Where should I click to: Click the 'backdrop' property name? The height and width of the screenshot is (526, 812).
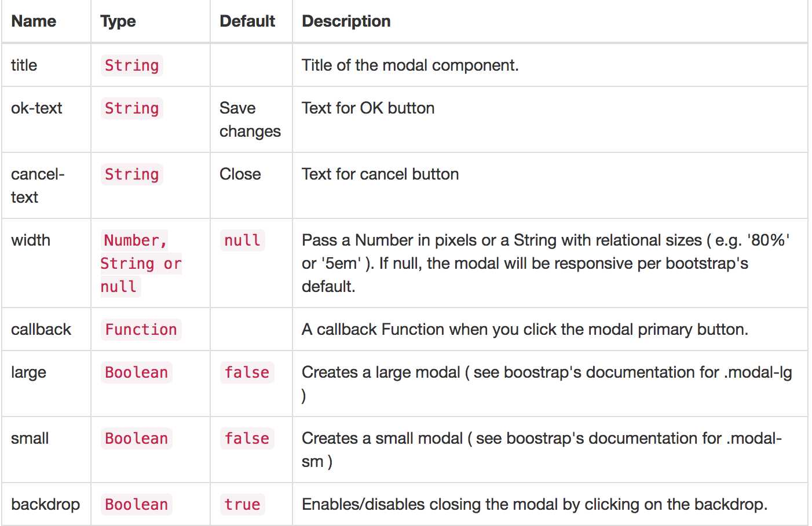[45, 505]
